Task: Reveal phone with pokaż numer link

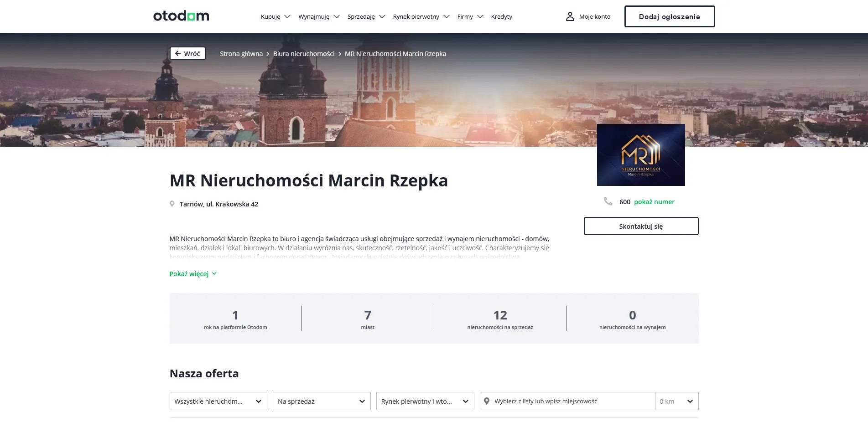Action: (x=654, y=201)
